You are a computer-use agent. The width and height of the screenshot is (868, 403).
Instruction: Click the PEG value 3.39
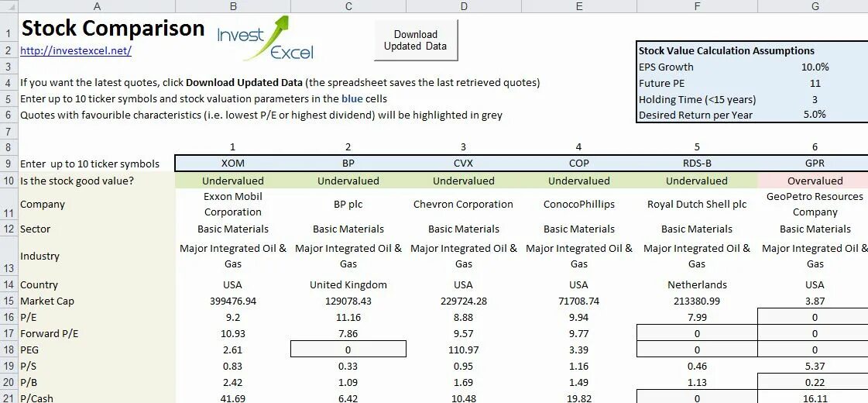point(579,350)
